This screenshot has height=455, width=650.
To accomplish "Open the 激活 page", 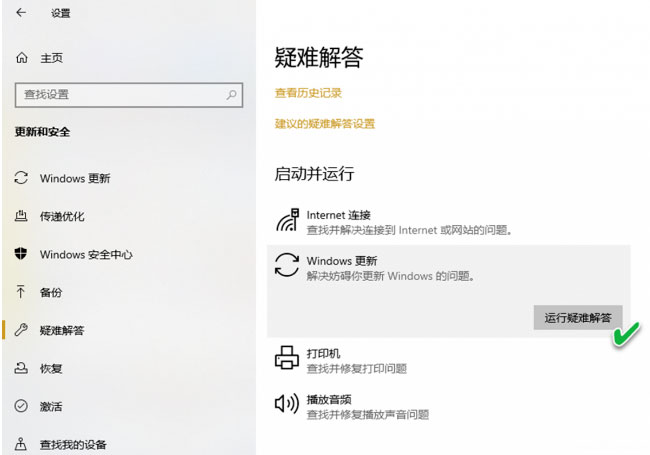I will pyautogui.click(x=51, y=407).
